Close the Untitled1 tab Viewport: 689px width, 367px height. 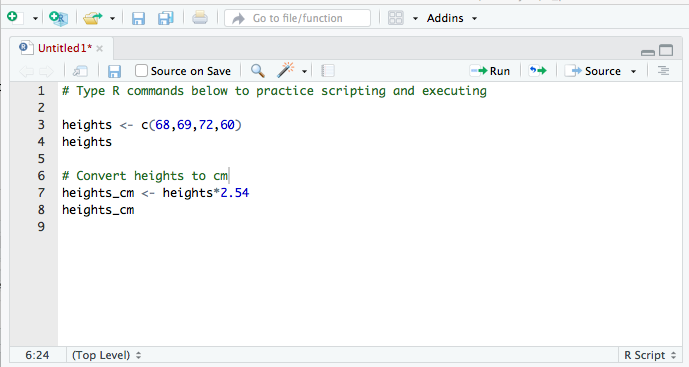(x=100, y=48)
